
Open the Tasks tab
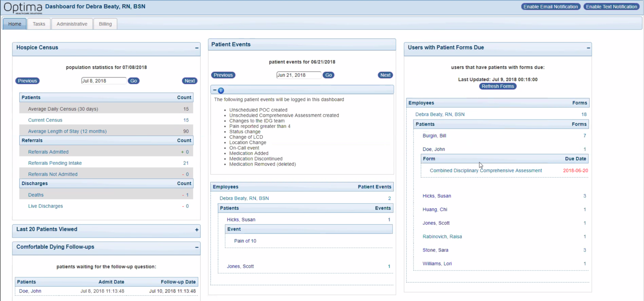coord(39,24)
